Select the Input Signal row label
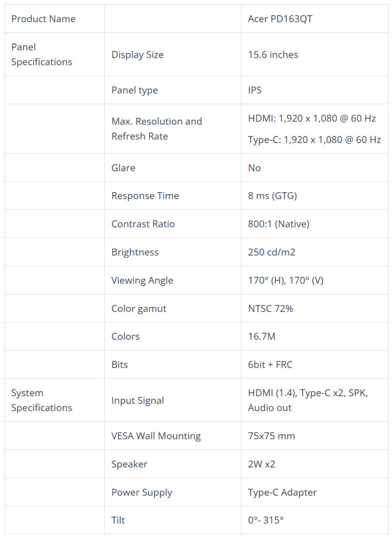 [138, 400]
